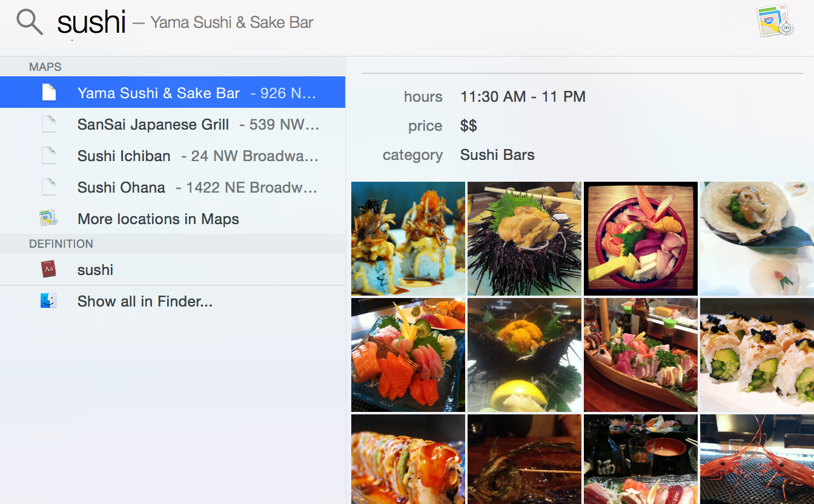
Task: Open the sauce-drizzled sushi roll photo
Action: (408, 459)
